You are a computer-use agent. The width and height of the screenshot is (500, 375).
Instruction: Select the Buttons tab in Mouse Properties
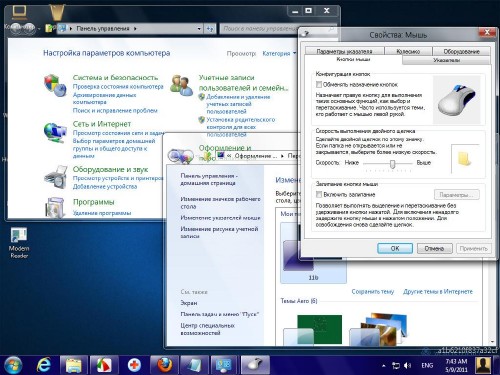click(353, 59)
